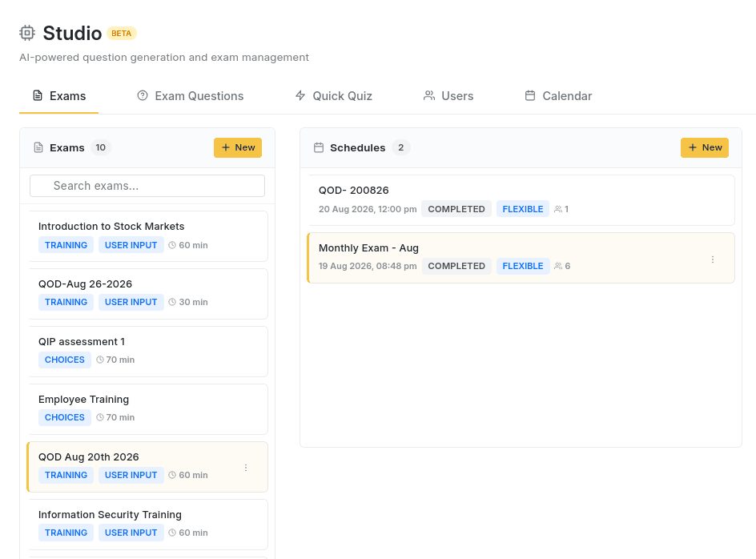The width and height of the screenshot is (756, 559).
Task: Click USER INPUT tag on Introduction to Stock Markets
Action: pyautogui.click(x=131, y=245)
